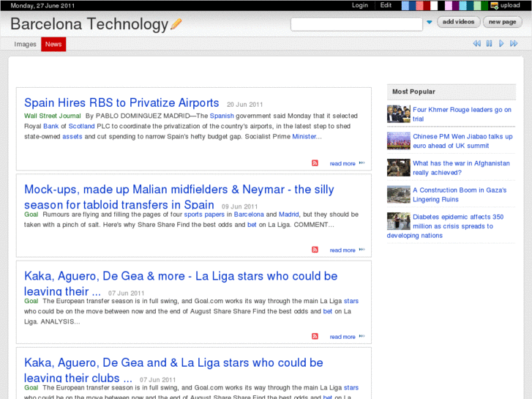Image resolution: width=532 pixels, height=399 pixels.
Task: Click Afghanistan war story thumbnail
Action: click(x=399, y=168)
